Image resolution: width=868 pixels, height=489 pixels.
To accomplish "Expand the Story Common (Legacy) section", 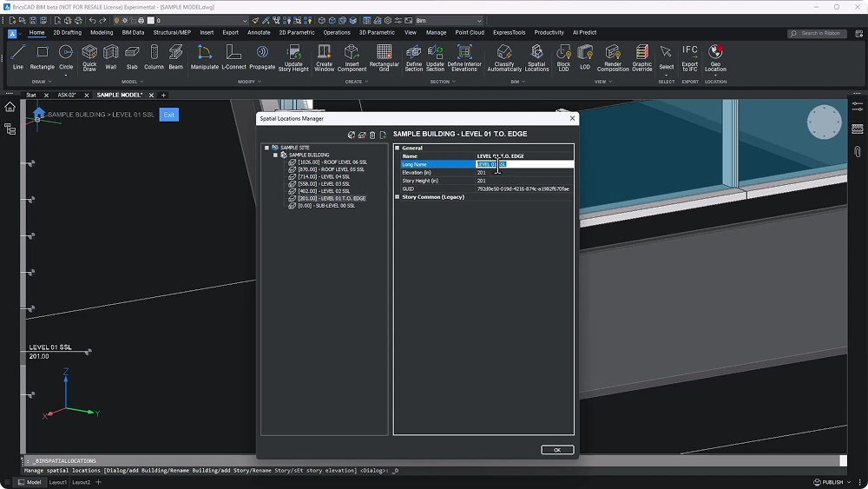I will pos(398,197).
